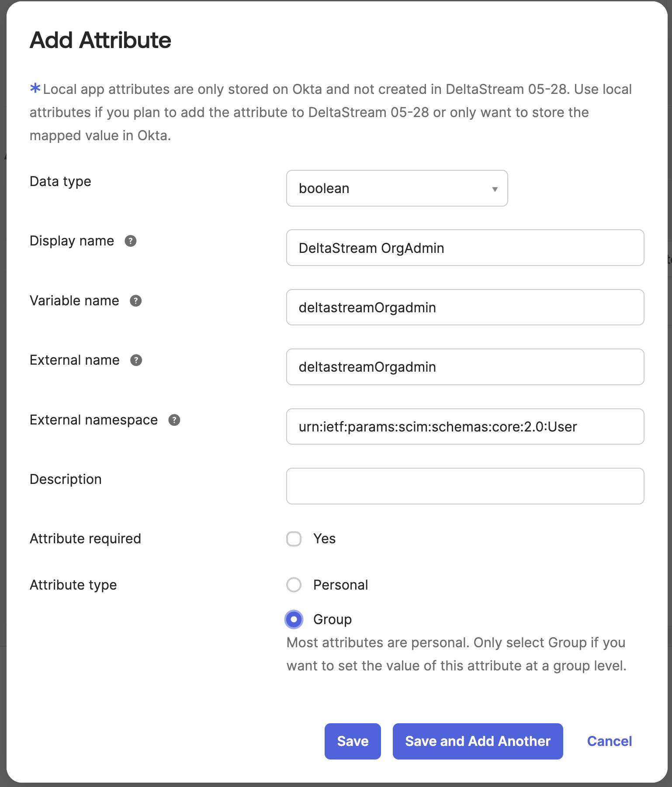This screenshot has width=672, height=787.
Task: Click the Display name help icon
Action: [x=131, y=241]
